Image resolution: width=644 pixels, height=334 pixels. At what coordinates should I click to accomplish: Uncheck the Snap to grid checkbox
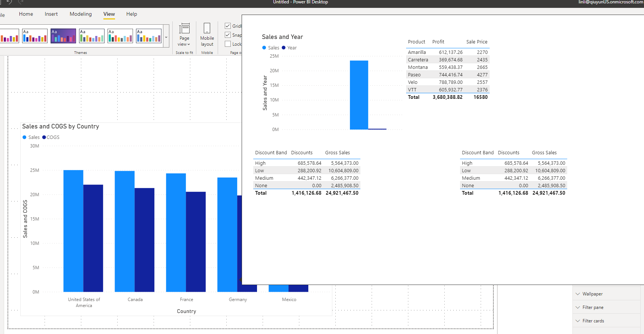pyautogui.click(x=228, y=35)
